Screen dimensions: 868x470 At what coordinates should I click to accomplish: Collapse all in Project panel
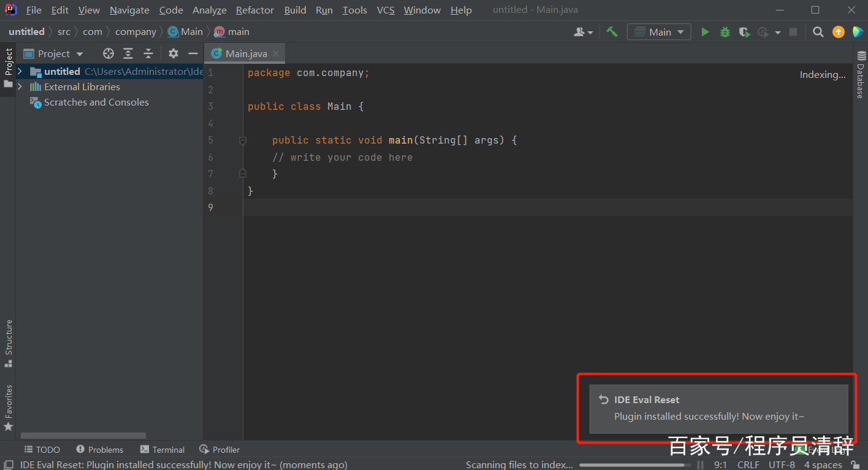(148, 53)
